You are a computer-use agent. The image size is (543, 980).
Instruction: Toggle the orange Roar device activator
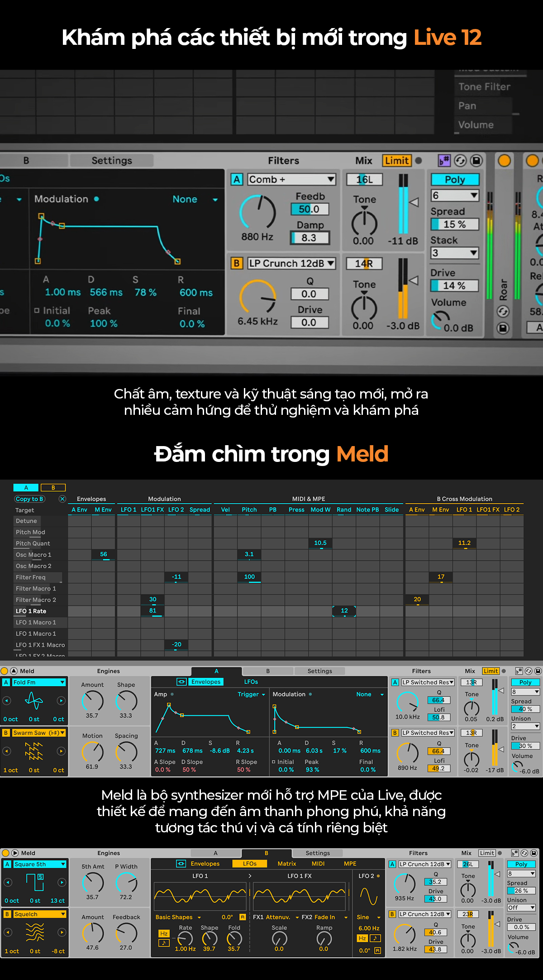pyautogui.click(x=504, y=160)
